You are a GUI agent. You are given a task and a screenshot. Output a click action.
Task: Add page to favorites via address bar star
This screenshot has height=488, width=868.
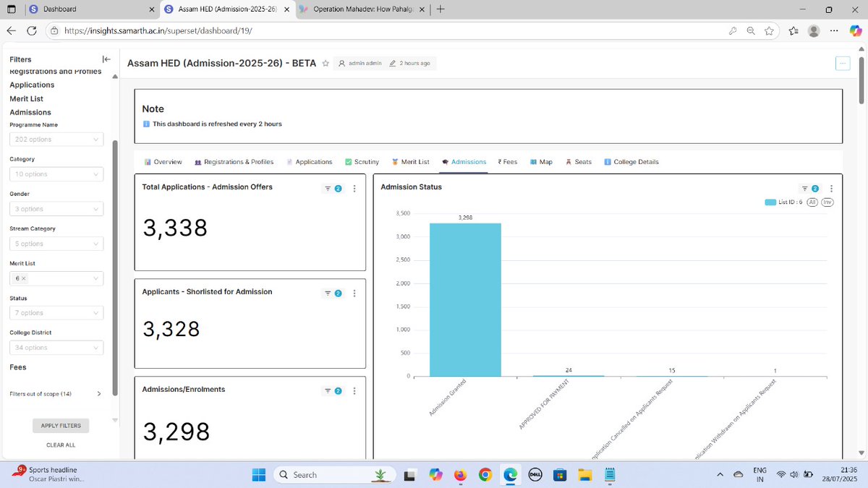tap(770, 30)
